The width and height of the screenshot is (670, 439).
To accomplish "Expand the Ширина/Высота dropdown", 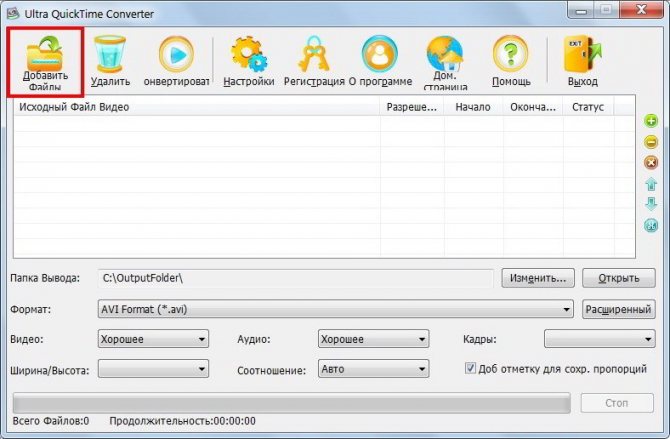I will [153, 369].
